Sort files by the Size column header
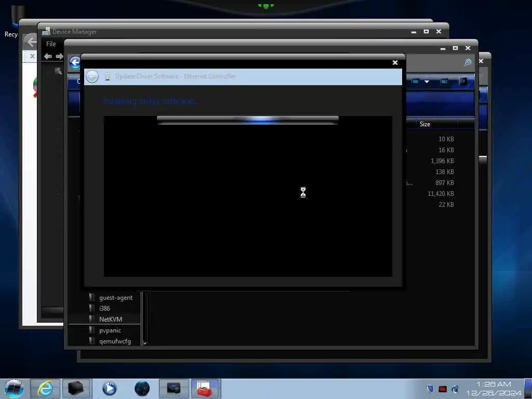Screen dimensions: 532x399 point(425,124)
